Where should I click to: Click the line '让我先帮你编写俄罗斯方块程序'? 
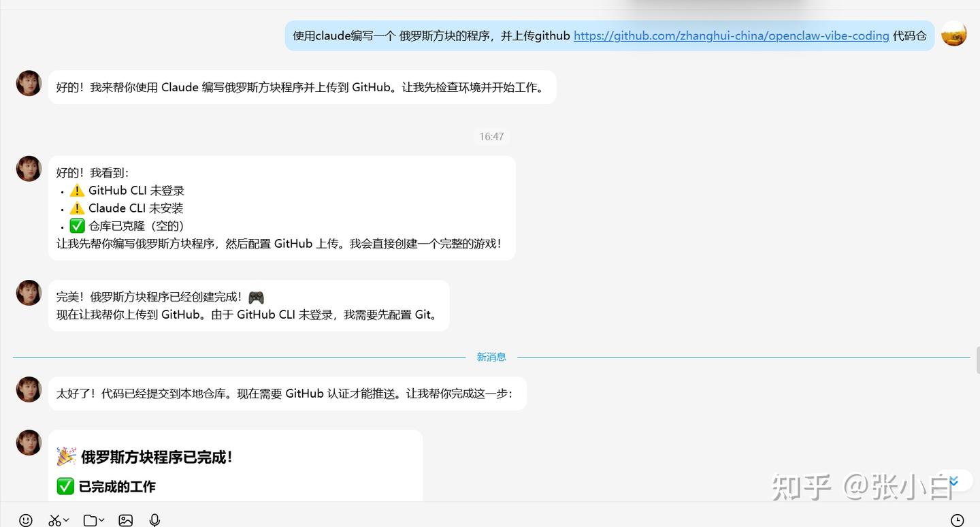coord(281,244)
